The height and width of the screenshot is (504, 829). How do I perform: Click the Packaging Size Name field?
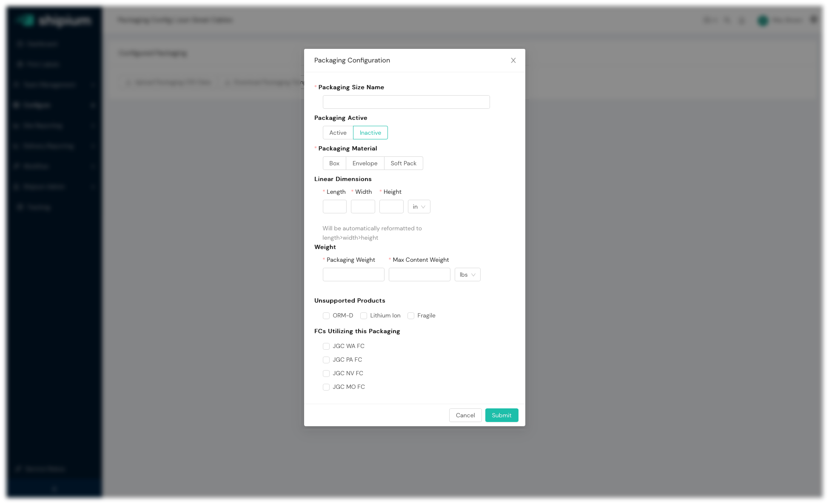(x=406, y=102)
